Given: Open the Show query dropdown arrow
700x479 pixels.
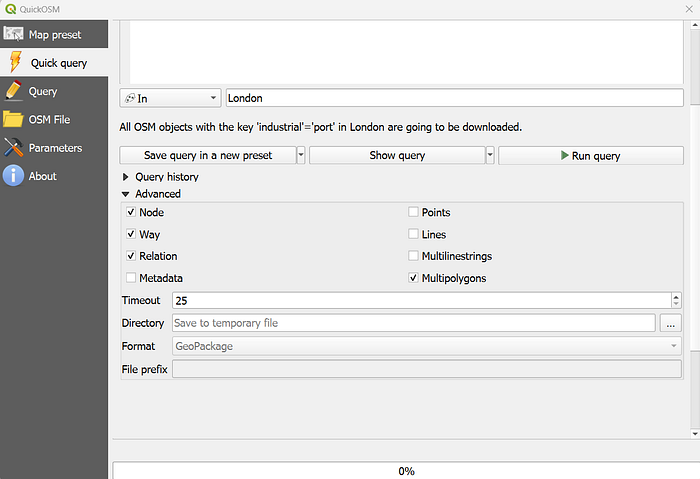Looking at the screenshot, I should [x=490, y=155].
